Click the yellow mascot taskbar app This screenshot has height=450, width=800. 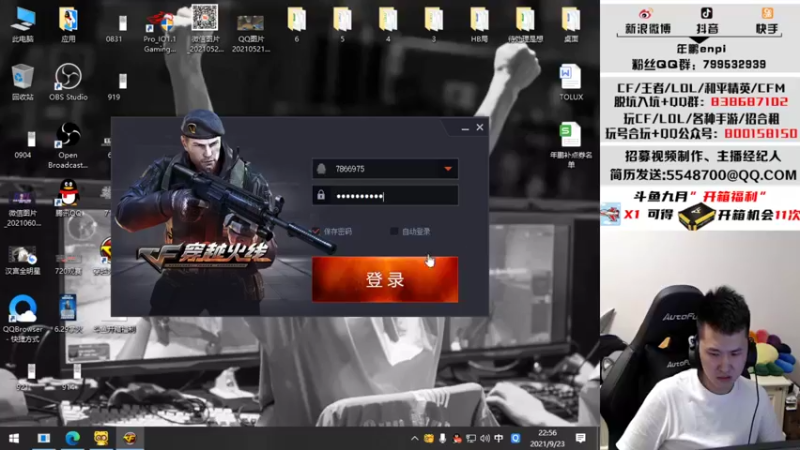click(101, 438)
